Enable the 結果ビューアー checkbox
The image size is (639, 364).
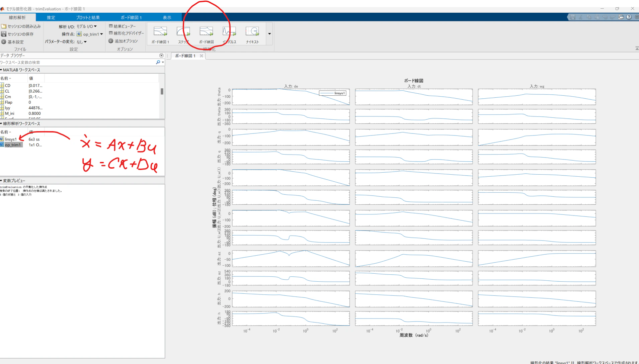click(x=111, y=26)
